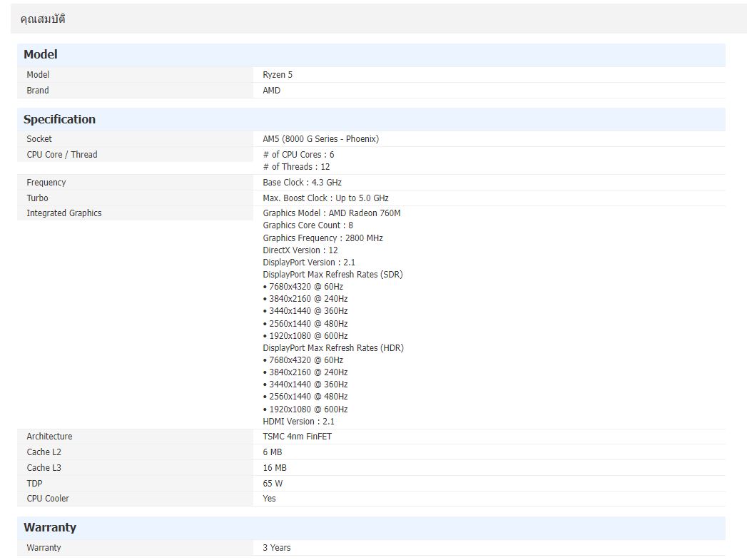Viewport: 747px width, 560px height.
Task: Select the AMD brand value
Action: 271,91
